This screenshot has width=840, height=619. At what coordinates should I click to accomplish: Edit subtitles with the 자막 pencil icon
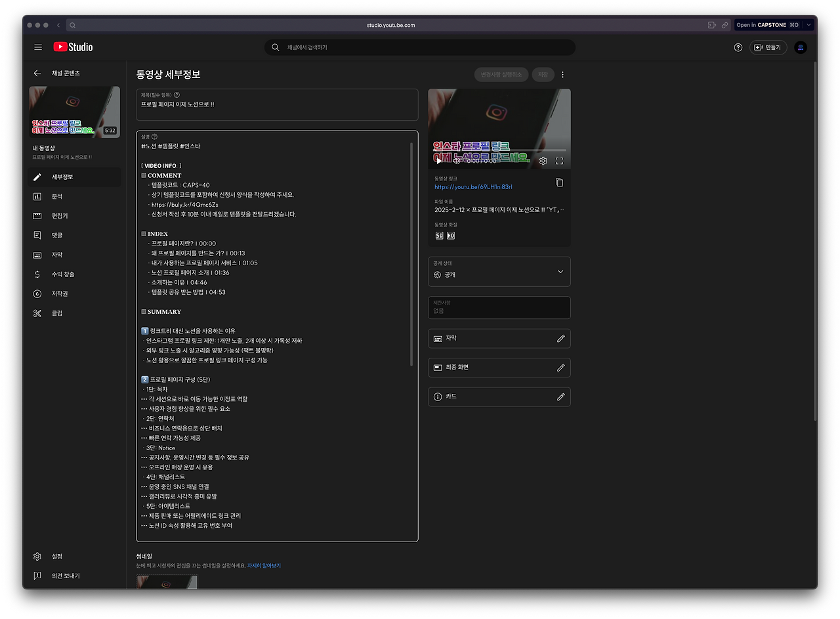coord(560,339)
